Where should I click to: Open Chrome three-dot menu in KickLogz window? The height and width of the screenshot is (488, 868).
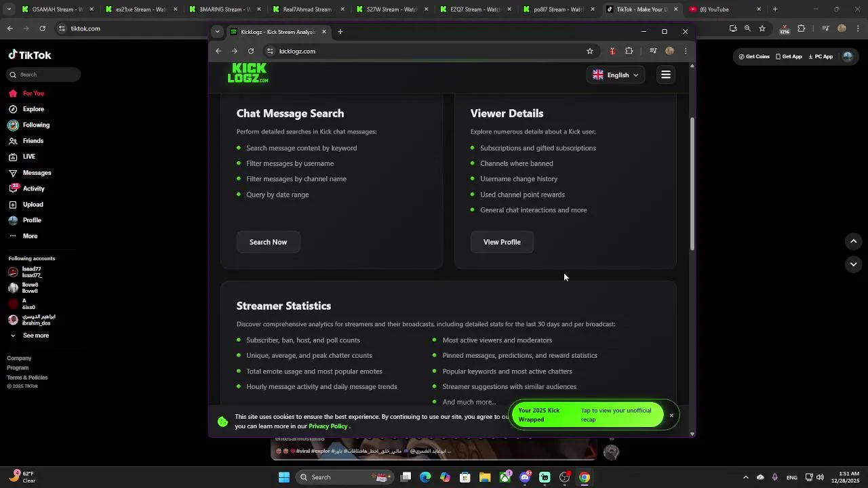[686, 51]
